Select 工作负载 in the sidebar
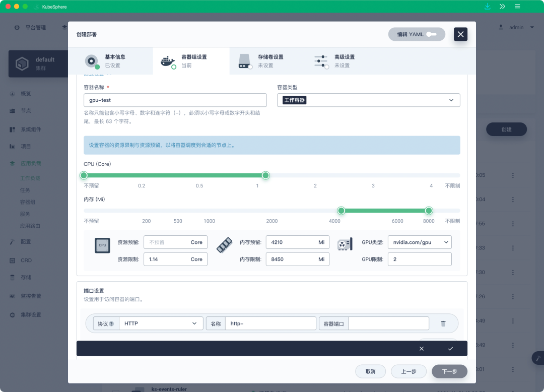The height and width of the screenshot is (392, 544). (30, 178)
